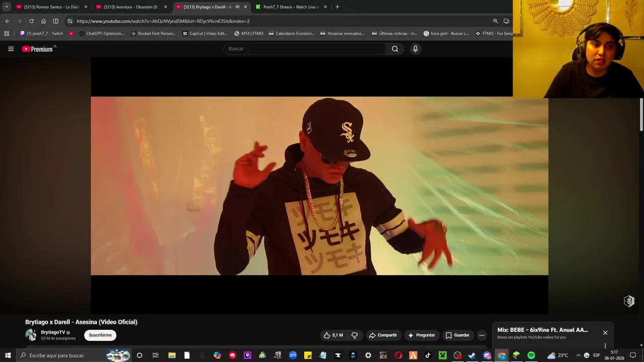This screenshot has width=644, height=362.
Task: View site information icon in address bar
Action: (x=70, y=21)
